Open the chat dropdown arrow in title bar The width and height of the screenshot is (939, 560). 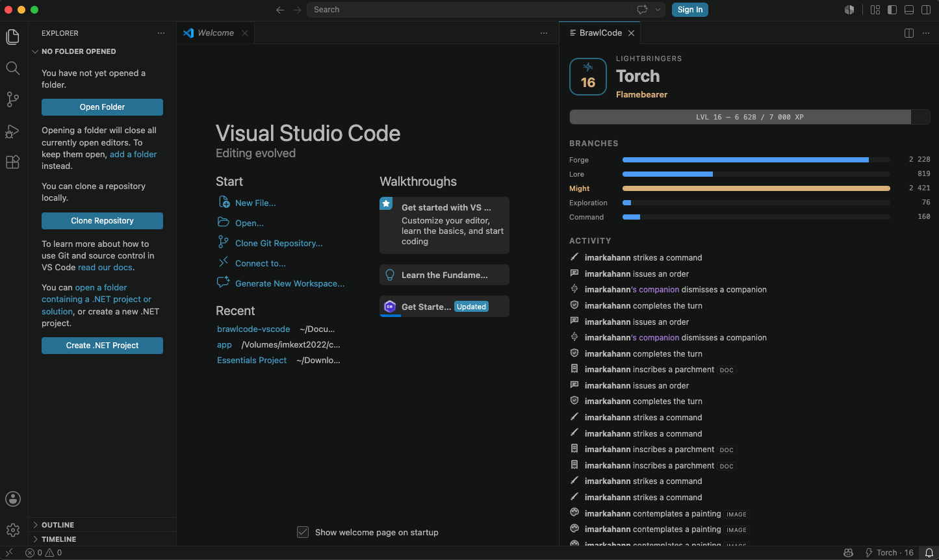click(x=658, y=10)
